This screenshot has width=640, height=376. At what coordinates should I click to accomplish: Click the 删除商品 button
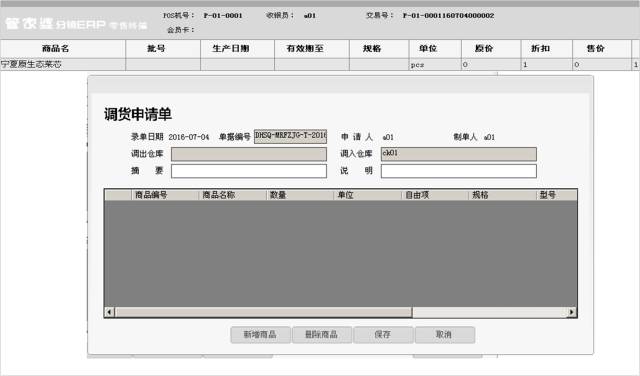[322, 335]
